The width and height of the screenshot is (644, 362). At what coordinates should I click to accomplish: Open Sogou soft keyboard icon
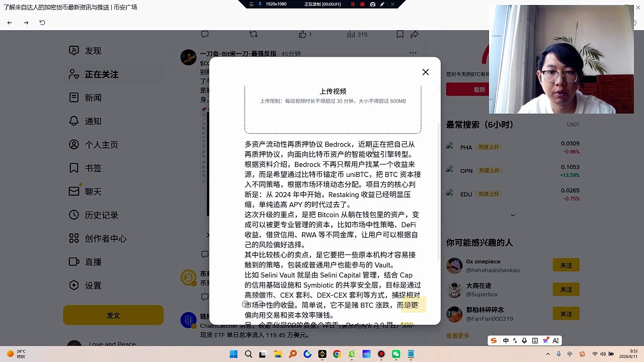(x=535, y=341)
